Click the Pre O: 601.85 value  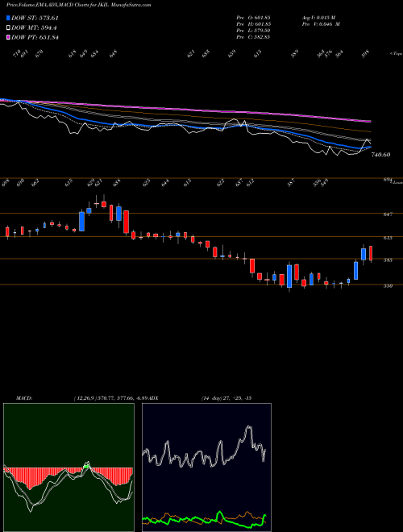pos(253,17)
